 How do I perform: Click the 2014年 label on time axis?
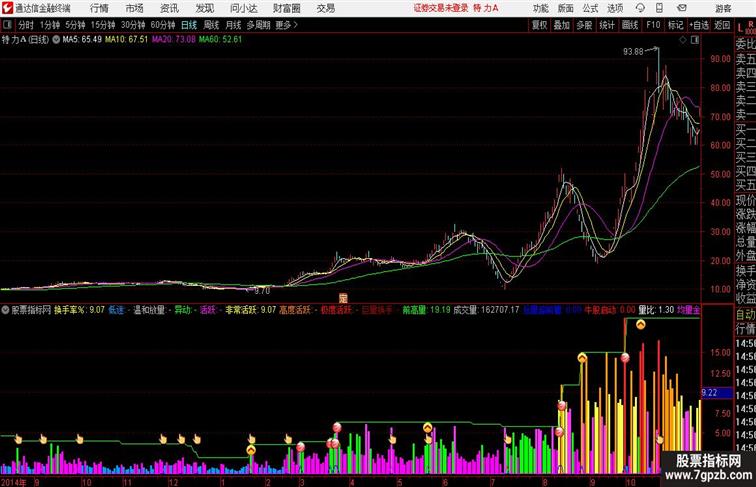click(14, 482)
